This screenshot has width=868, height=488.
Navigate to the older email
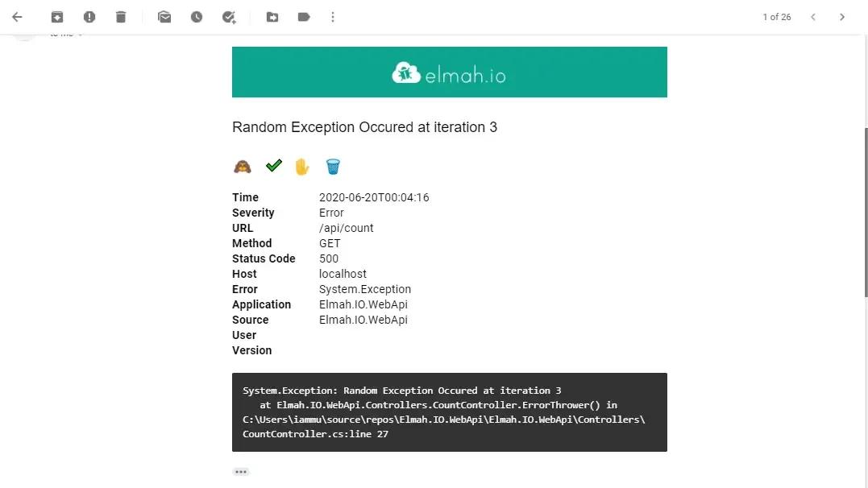(842, 16)
